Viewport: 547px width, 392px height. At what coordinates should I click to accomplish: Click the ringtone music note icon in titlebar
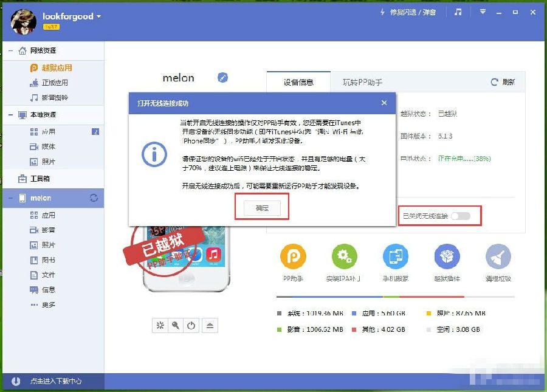click(459, 11)
